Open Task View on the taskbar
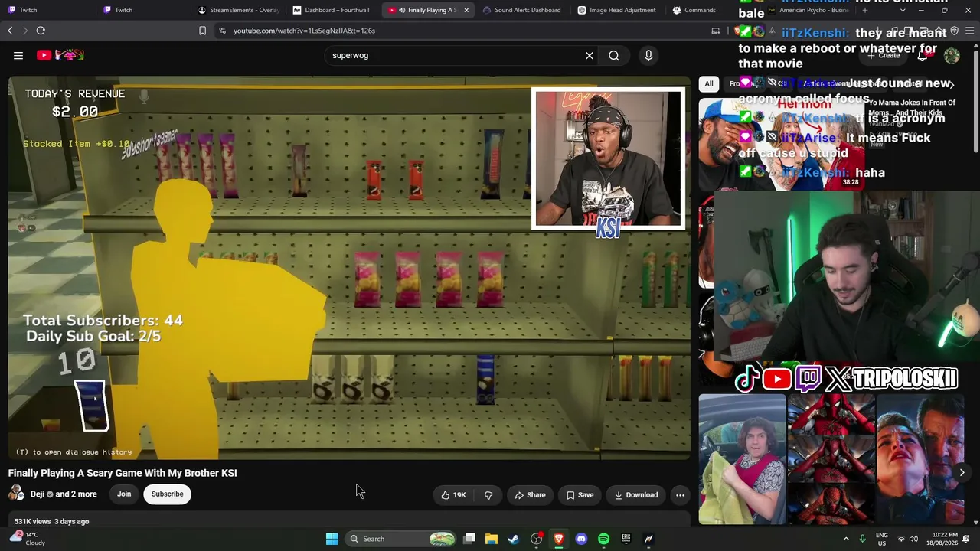The image size is (980, 551). click(469, 539)
